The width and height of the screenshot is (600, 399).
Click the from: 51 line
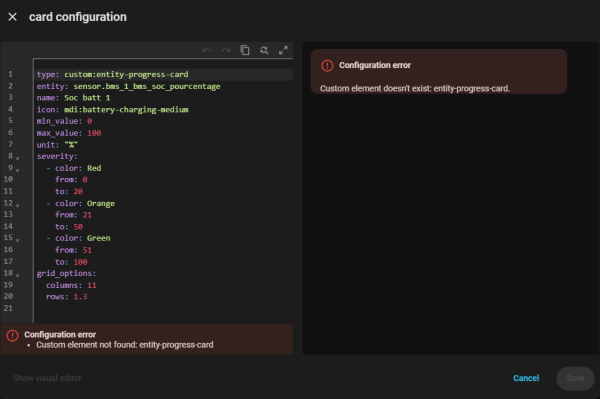[x=73, y=250]
